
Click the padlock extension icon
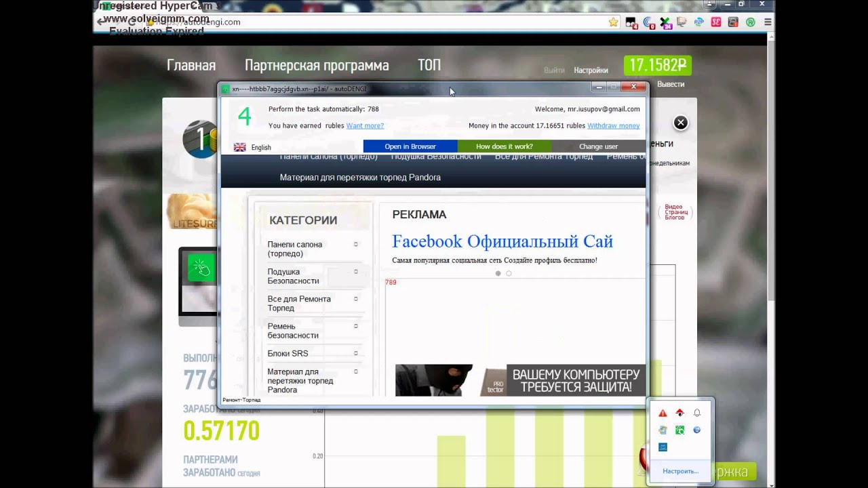coord(733,22)
